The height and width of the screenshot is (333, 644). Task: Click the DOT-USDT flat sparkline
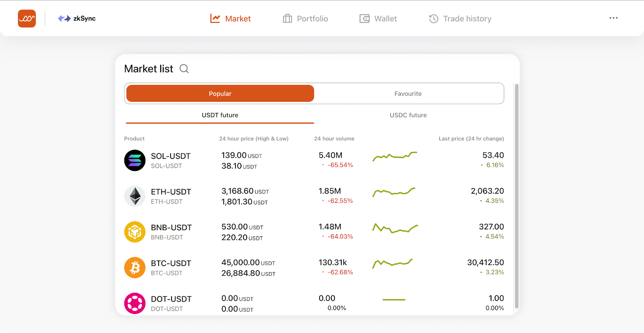click(x=394, y=300)
